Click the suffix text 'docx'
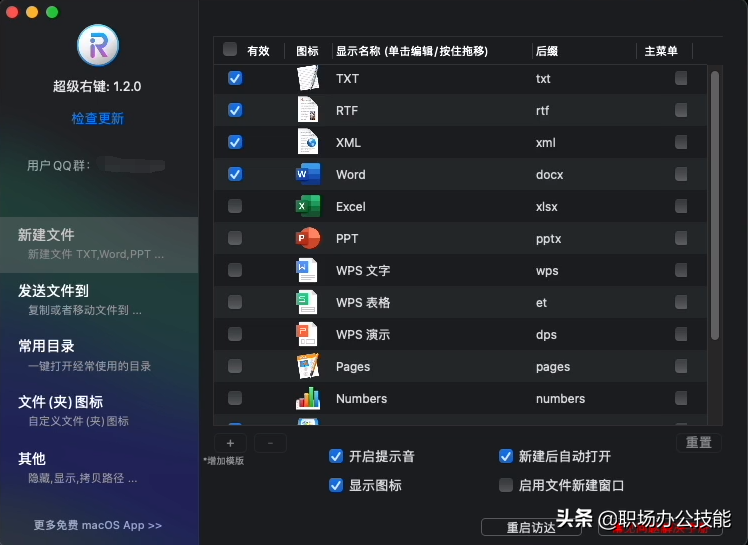The image size is (748, 545). tap(550, 175)
